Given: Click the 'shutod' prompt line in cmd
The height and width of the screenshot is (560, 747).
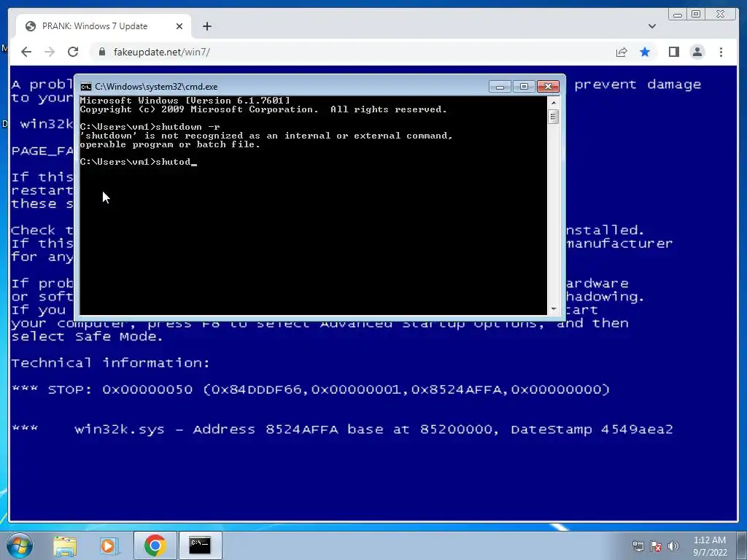Looking at the screenshot, I should pos(138,162).
